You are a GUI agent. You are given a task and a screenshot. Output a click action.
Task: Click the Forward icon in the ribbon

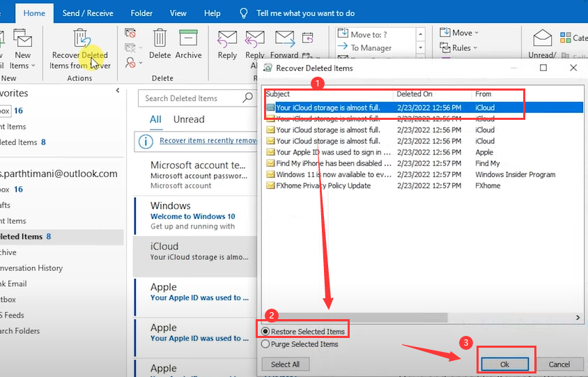tap(284, 38)
